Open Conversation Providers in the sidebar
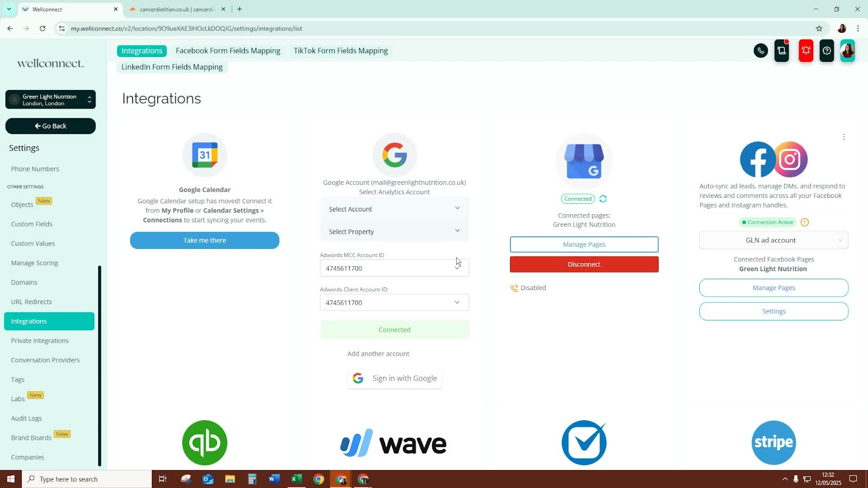 tap(46, 360)
